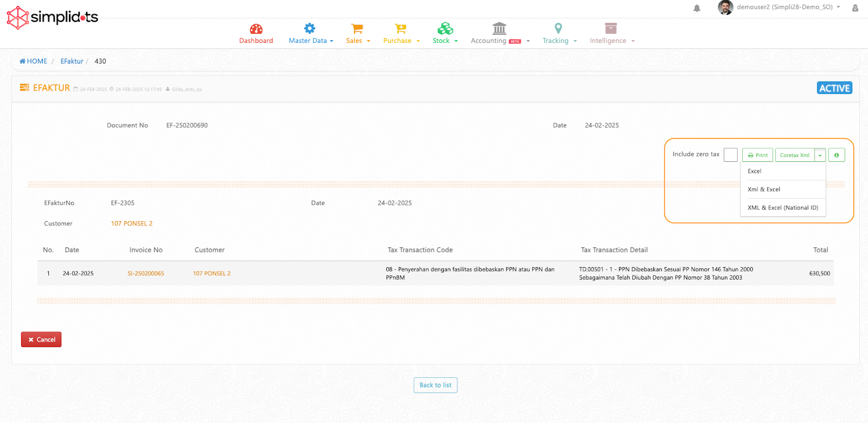Viewport: 868px width, 423px height.
Task: Click the Back to list button
Action: [x=435, y=385]
